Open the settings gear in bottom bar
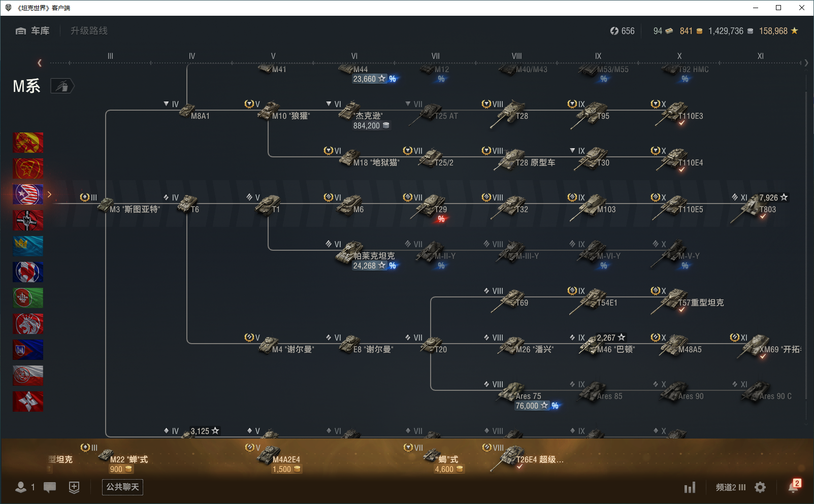The image size is (814, 504). [x=760, y=487]
